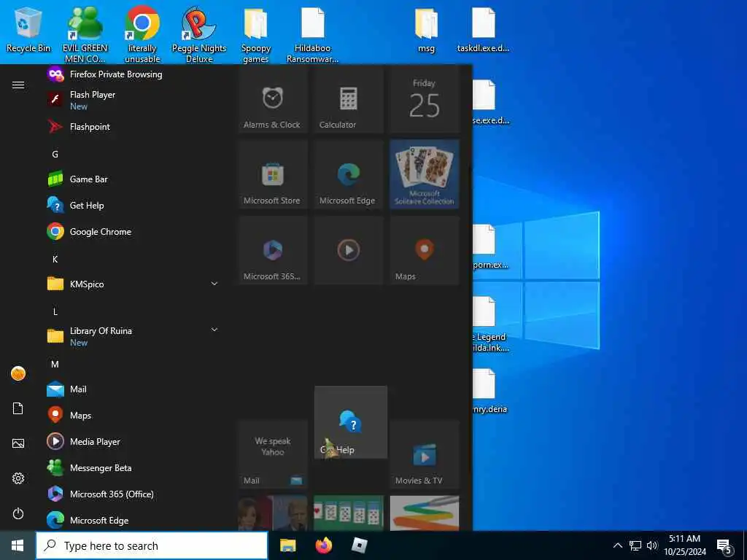Open the Power options button
Screen dimensions: 747x560
click(x=18, y=513)
